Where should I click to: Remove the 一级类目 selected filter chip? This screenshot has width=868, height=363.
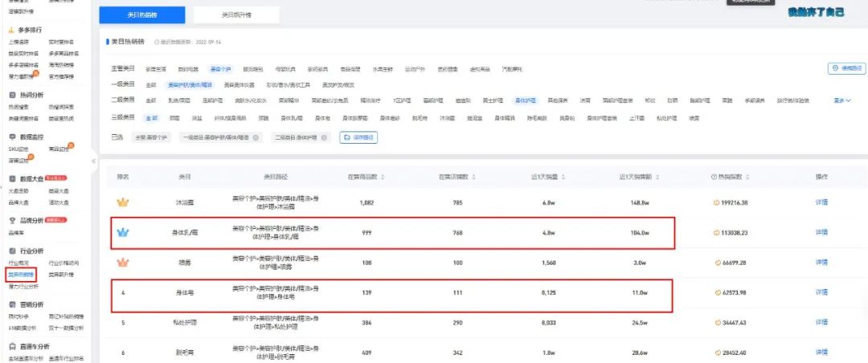pyautogui.click(x=256, y=137)
